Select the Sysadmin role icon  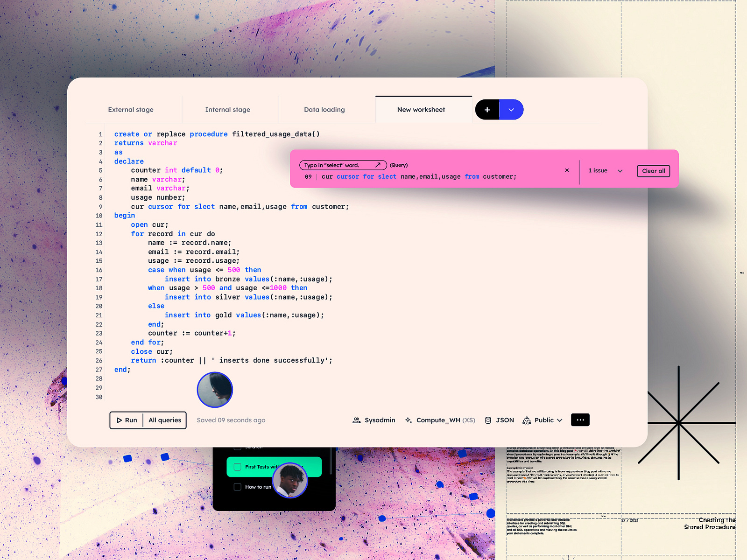click(x=357, y=420)
